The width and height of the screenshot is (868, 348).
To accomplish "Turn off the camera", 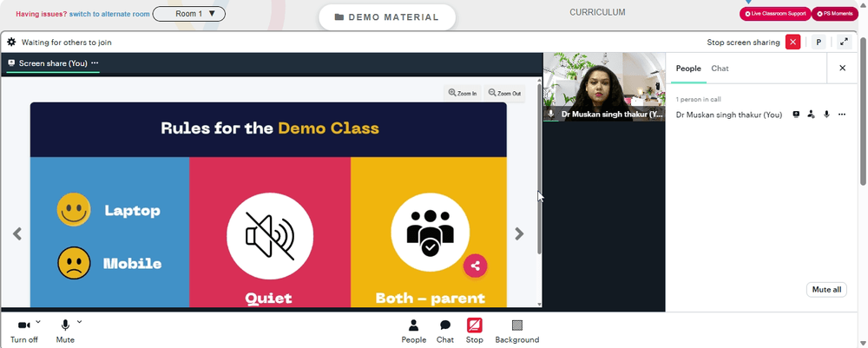I will click(23, 331).
